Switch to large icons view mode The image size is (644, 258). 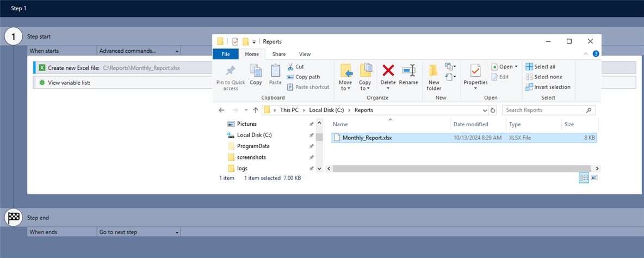point(595,177)
